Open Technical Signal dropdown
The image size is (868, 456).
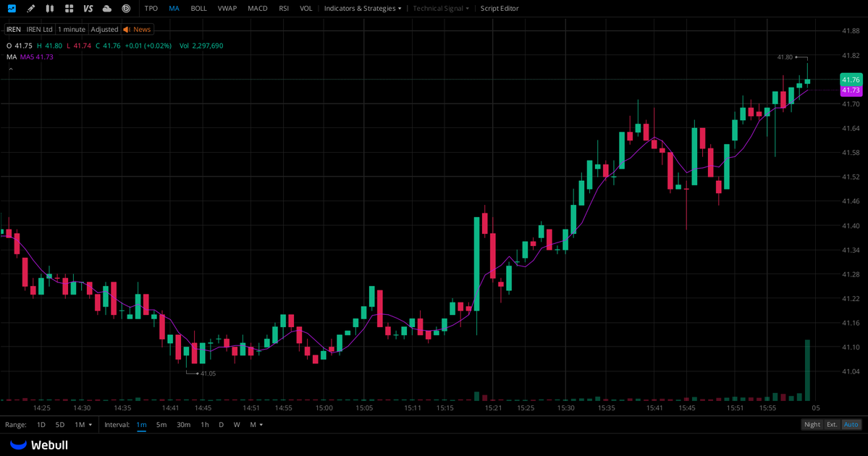441,8
